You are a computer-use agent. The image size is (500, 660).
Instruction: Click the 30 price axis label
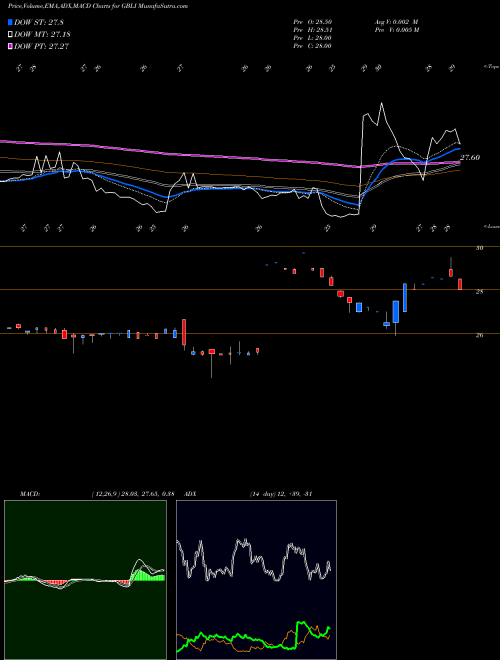coord(479,248)
